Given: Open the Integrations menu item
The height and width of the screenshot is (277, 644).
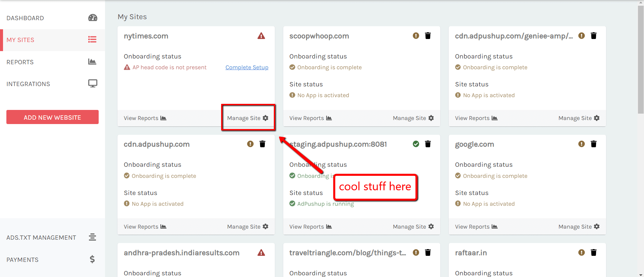Looking at the screenshot, I should pos(52,84).
